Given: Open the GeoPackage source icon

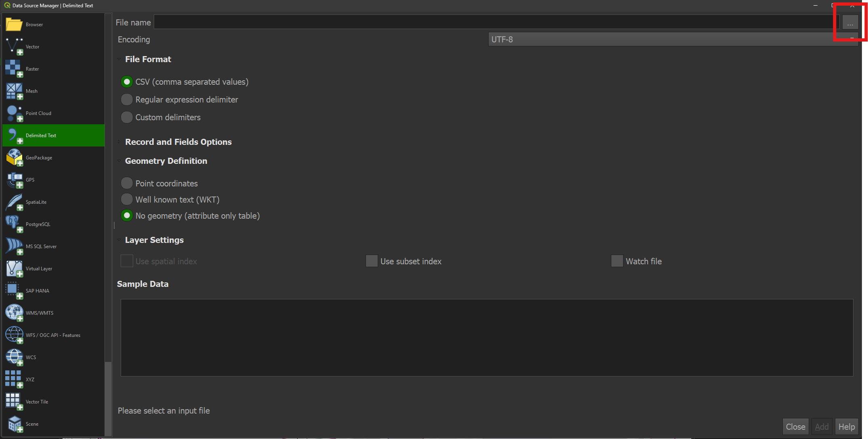Looking at the screenshot, I should pos(14,157).
